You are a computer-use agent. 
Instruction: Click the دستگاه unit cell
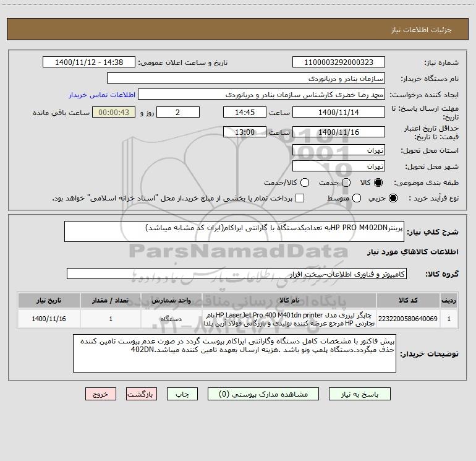pyautogui.click(x=171, y=319)
